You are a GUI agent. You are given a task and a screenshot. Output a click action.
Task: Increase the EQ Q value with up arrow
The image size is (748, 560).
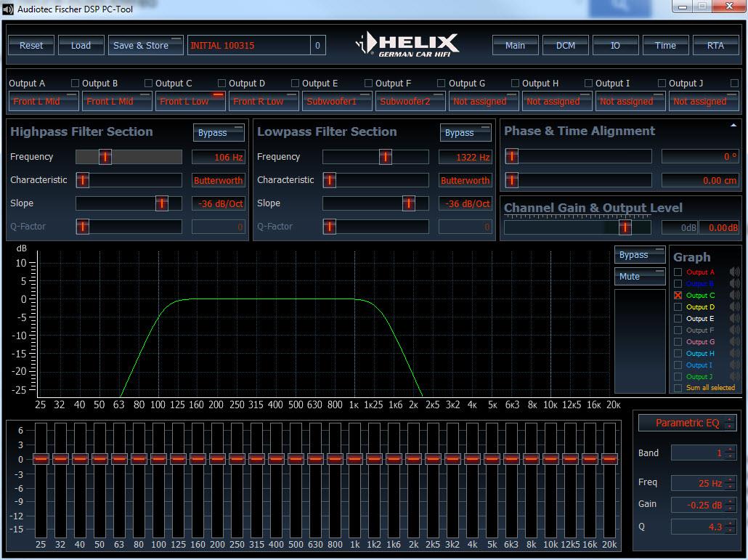pos(730,524)
